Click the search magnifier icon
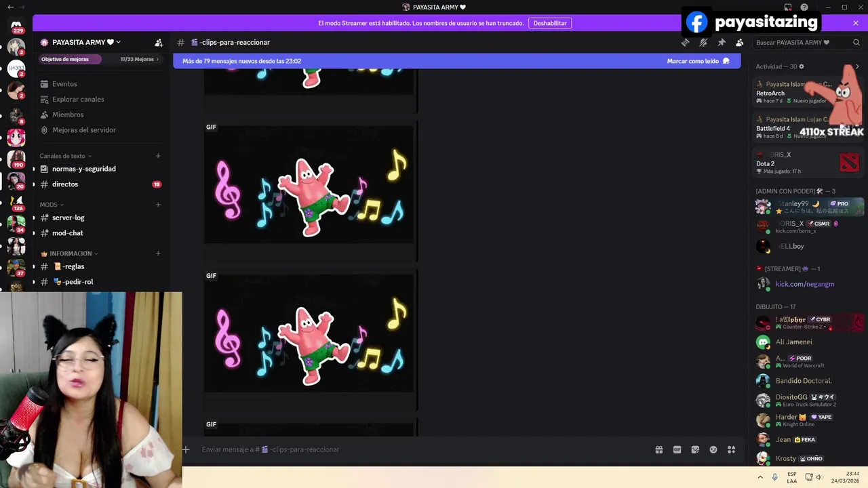The height and width of the screenshot is (488, 868). 856,42
